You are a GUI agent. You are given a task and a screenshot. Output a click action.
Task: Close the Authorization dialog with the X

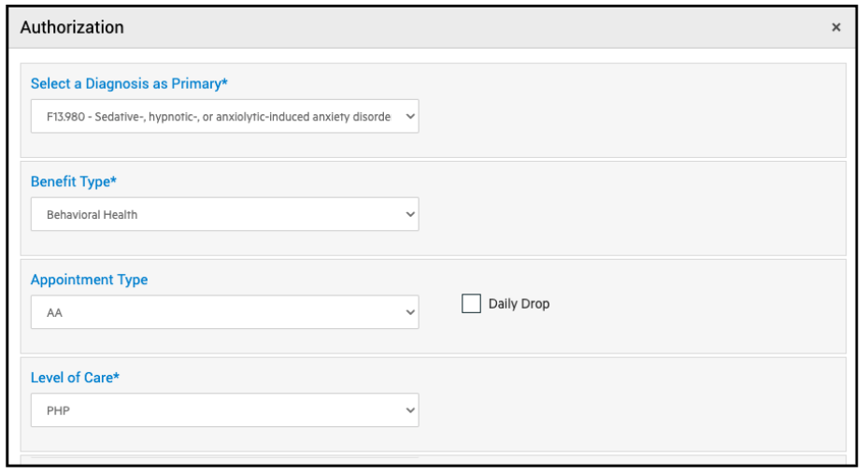point(835,28)
